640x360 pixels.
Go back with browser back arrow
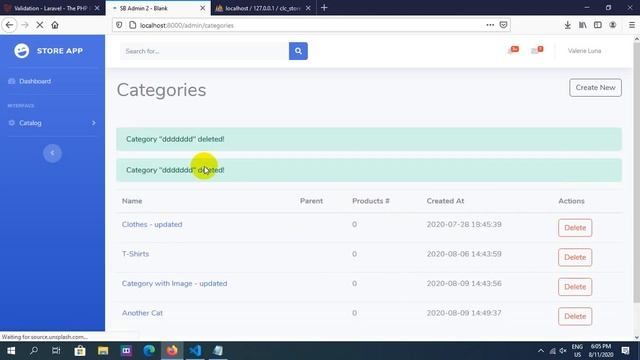(9, 25)
